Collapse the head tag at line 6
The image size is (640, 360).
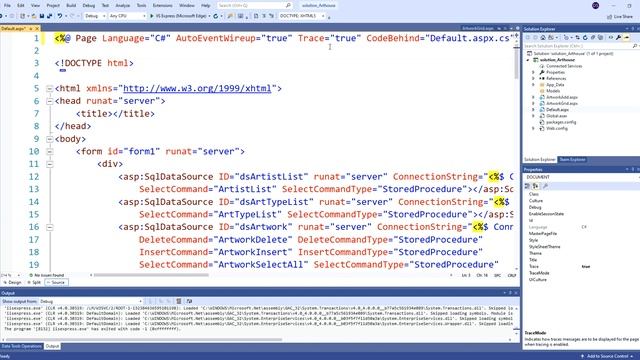pos(49,101)
